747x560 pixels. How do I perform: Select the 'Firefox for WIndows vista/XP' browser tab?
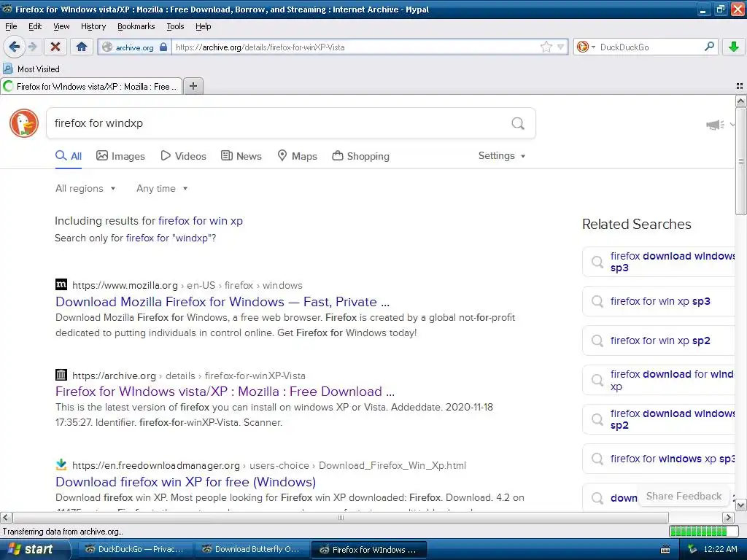click(91, 87)
